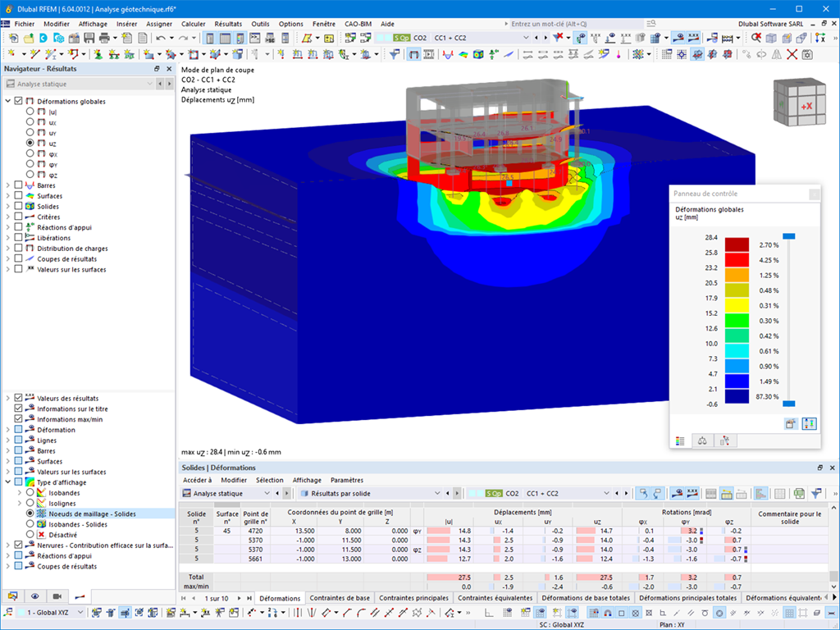Open the Résultats par solide dropdown
The height and width of the screenshot is (630, 840).
point(371,493)
